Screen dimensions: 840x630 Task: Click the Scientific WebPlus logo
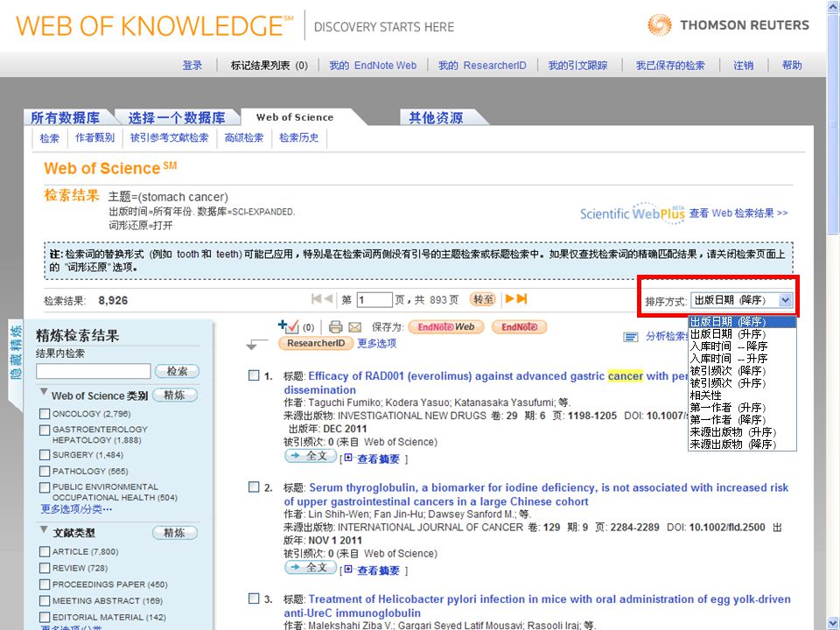coord(632,213)
